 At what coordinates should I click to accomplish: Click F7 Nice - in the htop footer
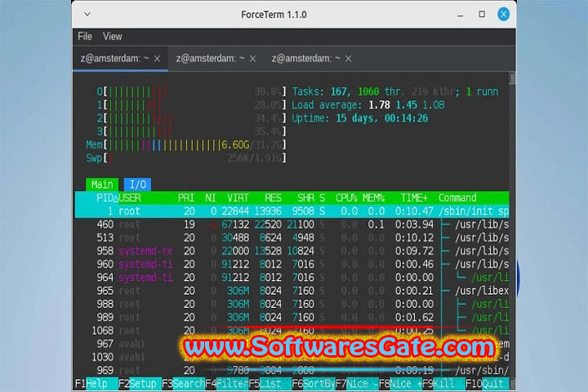(x=357, y=384)
